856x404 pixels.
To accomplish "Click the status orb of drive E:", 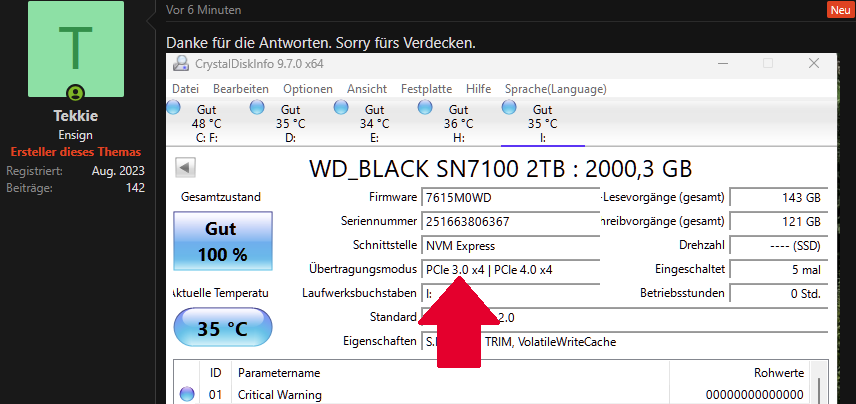I will pos(341,107).
